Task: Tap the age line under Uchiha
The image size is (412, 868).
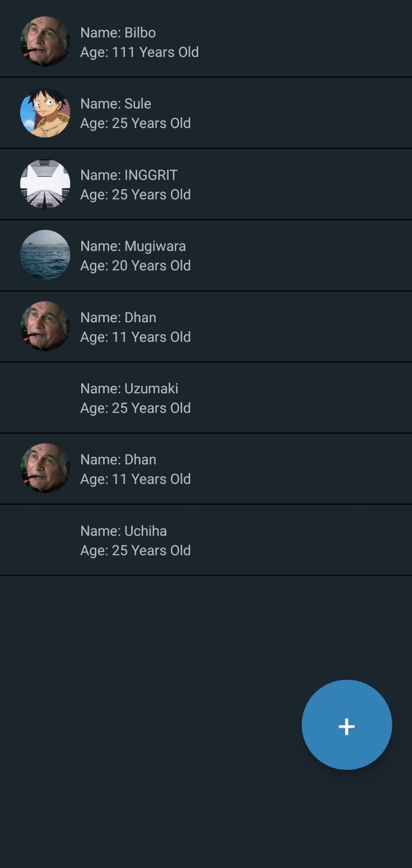Action: (x=136, y=550)
